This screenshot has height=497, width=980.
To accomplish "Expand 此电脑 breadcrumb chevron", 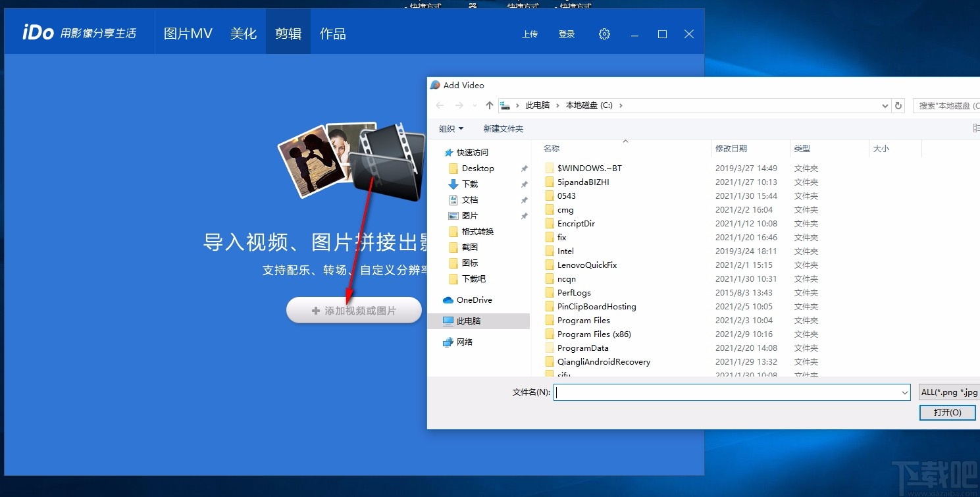I will tap(558, 105).
